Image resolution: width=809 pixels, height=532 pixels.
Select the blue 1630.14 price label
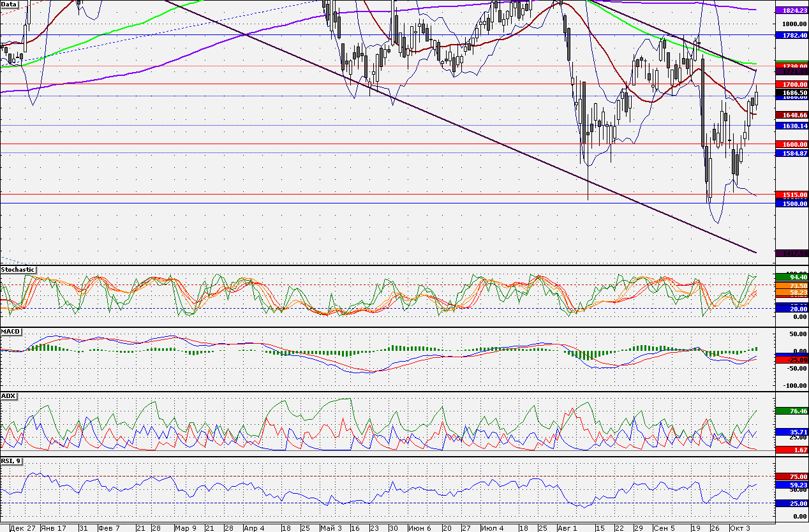(x=791, y=126)
